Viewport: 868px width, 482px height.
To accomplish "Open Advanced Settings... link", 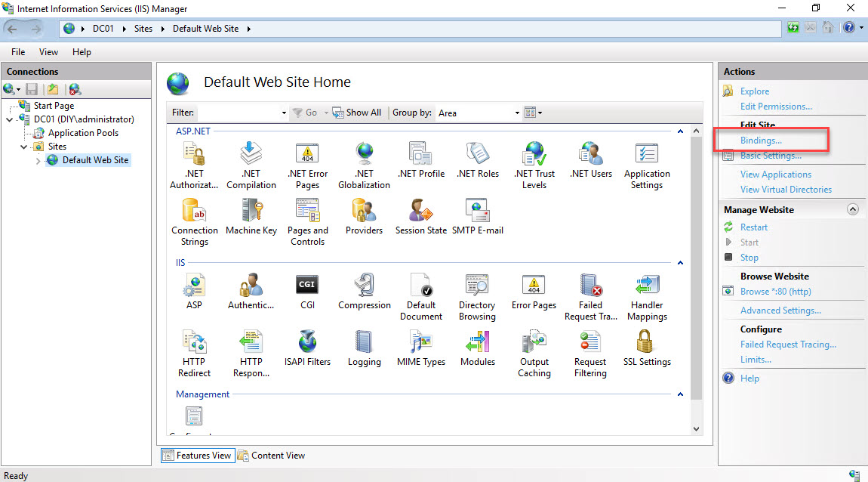I will [780, 311].
